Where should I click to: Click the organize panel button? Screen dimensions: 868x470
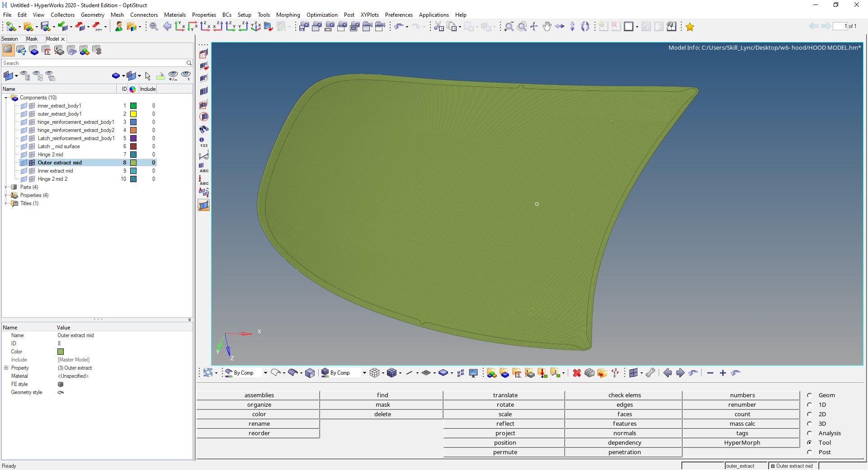[259, 404]
